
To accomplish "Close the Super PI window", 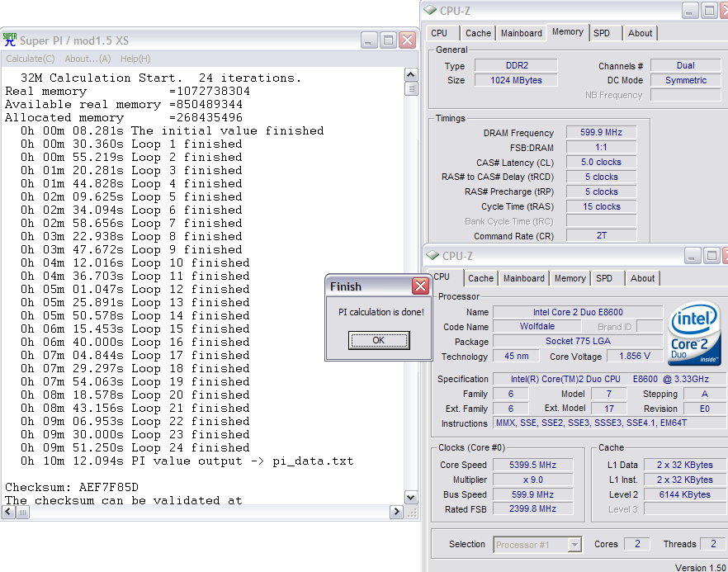I will [407, 40].
